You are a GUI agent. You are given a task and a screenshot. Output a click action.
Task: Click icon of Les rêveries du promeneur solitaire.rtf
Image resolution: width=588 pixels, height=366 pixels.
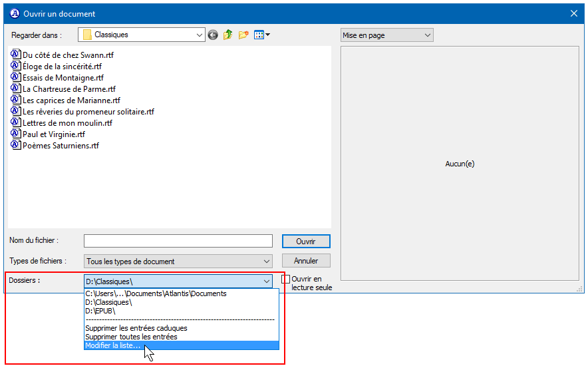(x=15, y=111)
